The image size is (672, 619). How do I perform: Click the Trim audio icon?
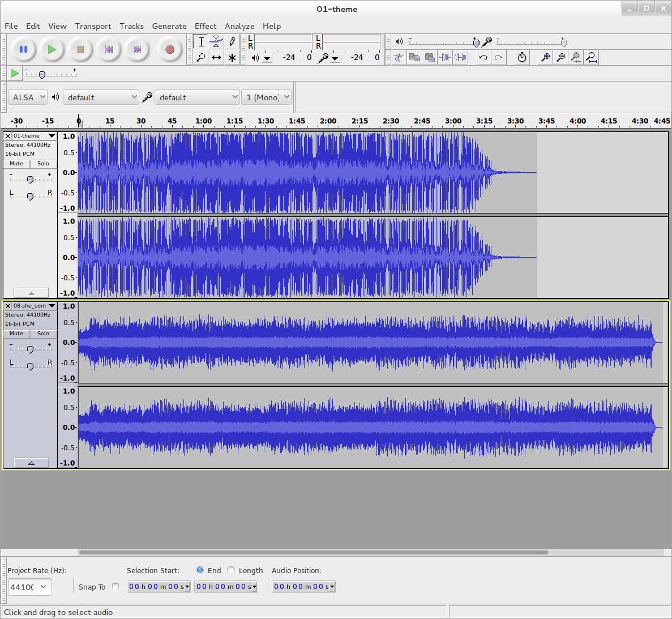coord(446,57)
